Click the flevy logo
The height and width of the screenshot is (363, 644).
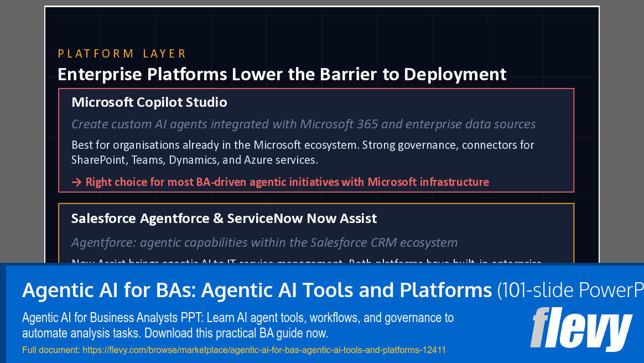[581, 329]
